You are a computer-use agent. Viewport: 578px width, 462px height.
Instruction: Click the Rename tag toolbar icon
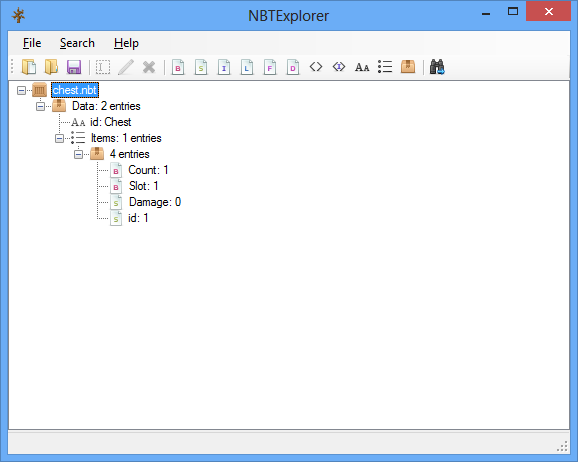point(103,67)
